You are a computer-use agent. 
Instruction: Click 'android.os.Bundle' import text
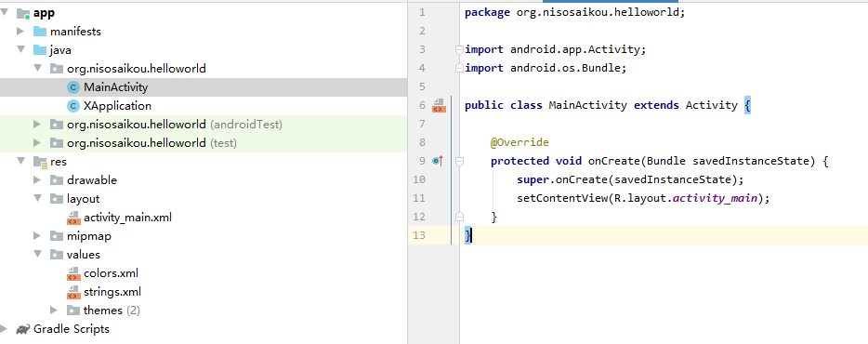pos(565,68)
